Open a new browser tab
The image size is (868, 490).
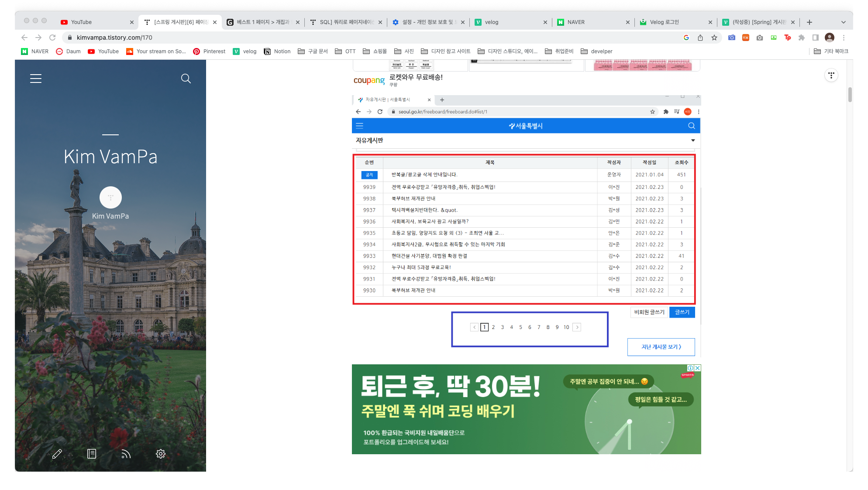(809, 22)
